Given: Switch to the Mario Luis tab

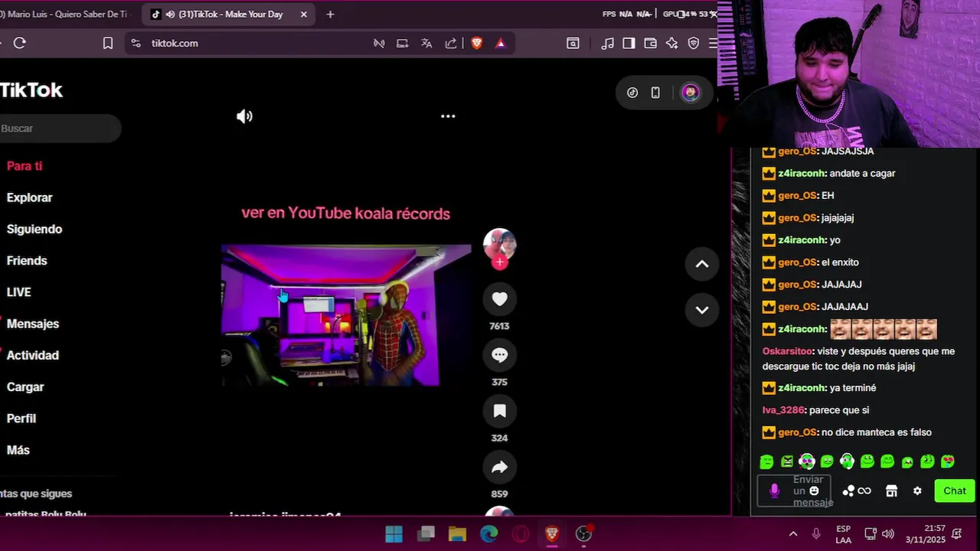Looking at the screenshot, I should pyautogui.click(x=67, y=15).
